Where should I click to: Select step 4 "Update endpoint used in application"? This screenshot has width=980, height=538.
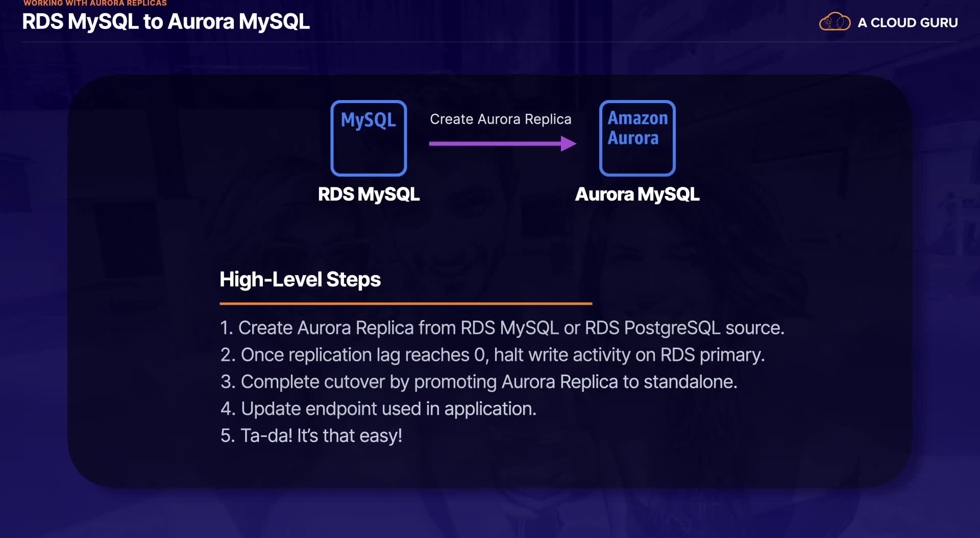[378, 409]
